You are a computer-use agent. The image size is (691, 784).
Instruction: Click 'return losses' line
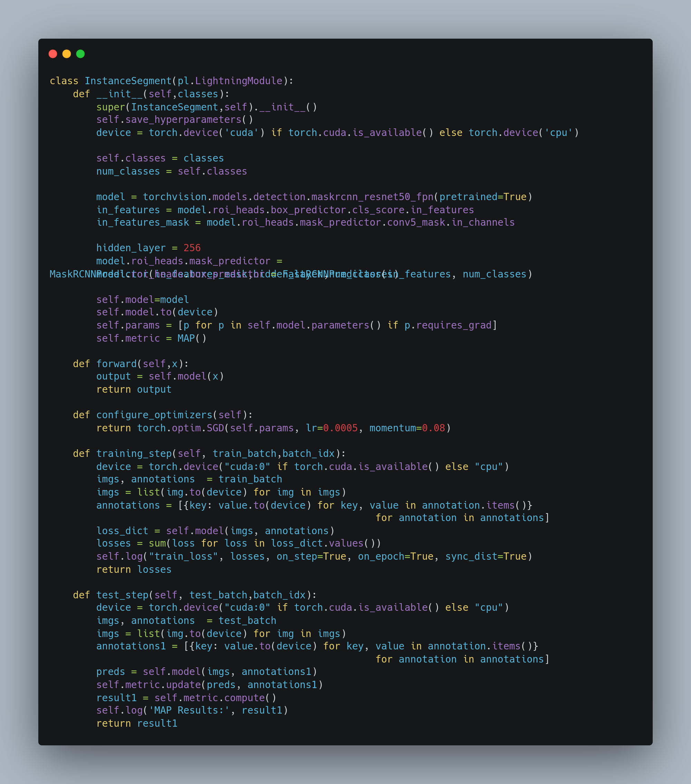click(x=134, y=570)
